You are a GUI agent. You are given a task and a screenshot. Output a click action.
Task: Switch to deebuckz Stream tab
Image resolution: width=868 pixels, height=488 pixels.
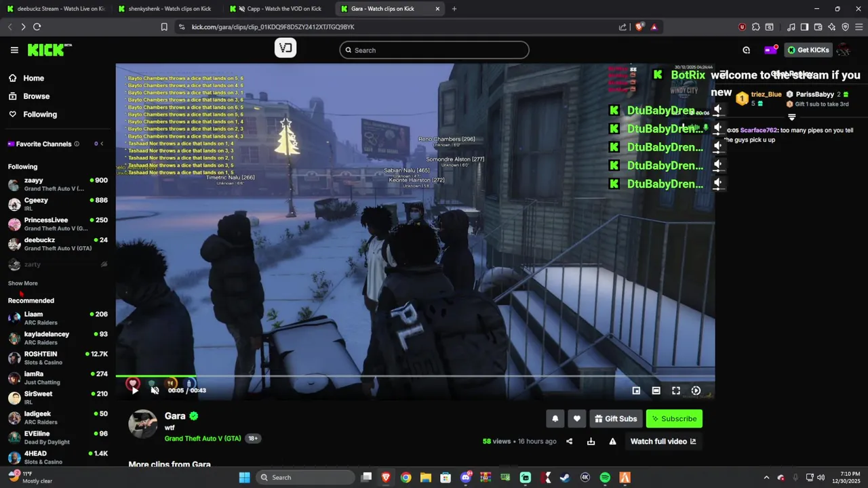click(x=56, y=9)
